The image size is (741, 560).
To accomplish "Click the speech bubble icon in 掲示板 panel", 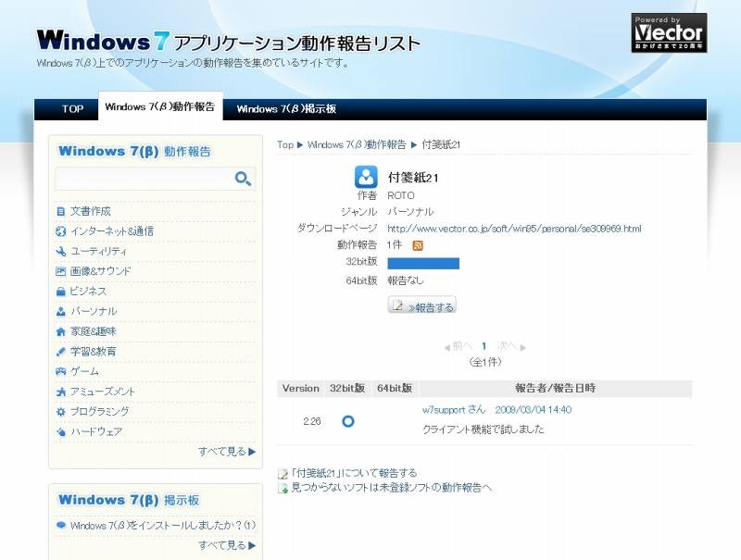I will [x=60, y=525].
